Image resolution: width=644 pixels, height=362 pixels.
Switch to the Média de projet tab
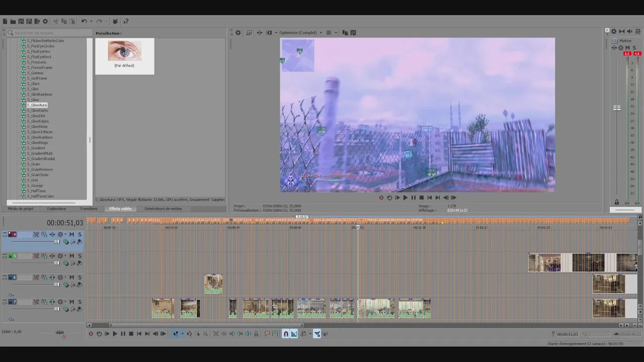[x=21, y=209]
